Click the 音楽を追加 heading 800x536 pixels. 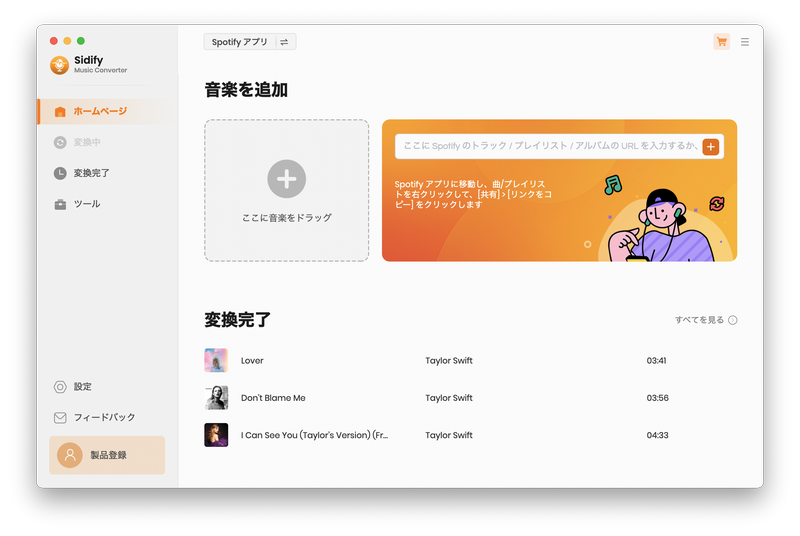click(x=246, y=90)
